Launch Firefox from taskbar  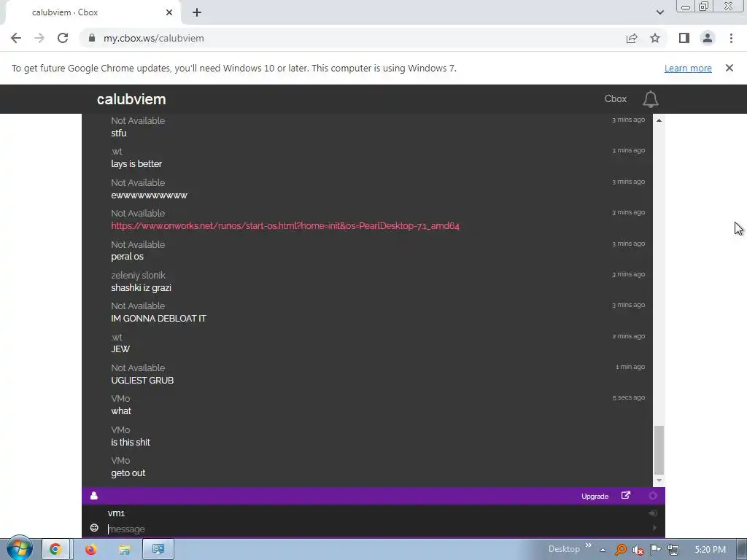(x=90, y=550)
